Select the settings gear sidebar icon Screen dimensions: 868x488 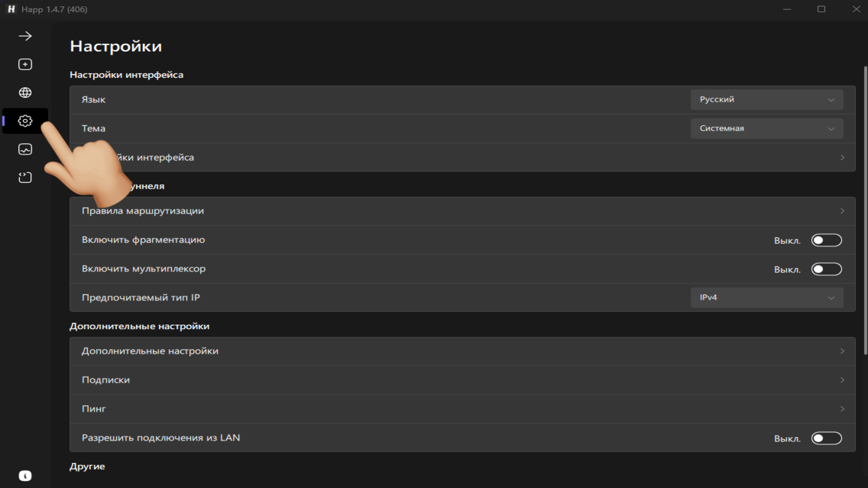pos(25,121)
